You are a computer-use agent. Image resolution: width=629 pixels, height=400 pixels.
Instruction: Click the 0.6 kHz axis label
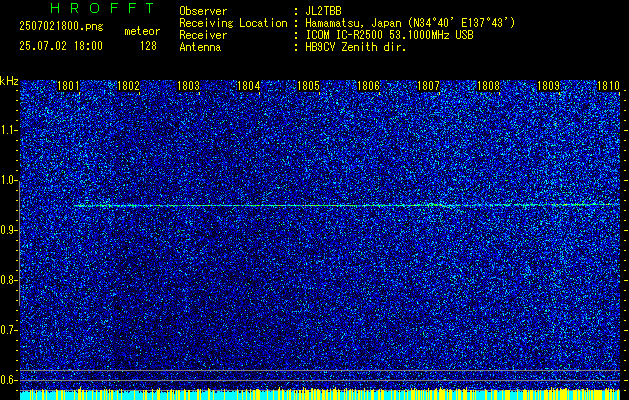9,380
